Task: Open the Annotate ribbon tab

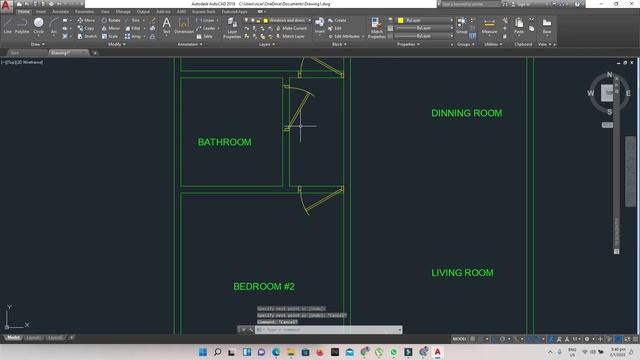Action: [60, 12]
